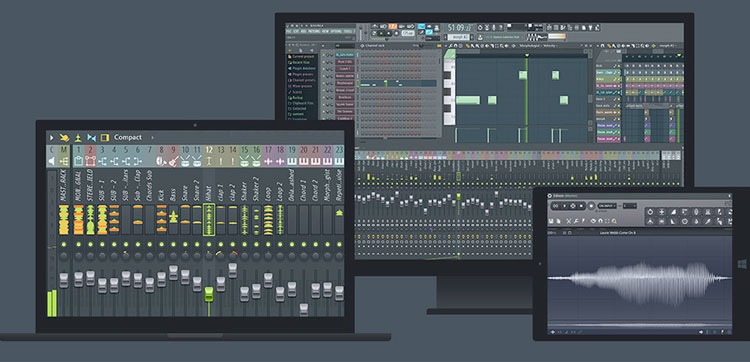Click the first circular icon in Edison tool grid
This screenshot has height=362, width=750.
pos(650,212)
